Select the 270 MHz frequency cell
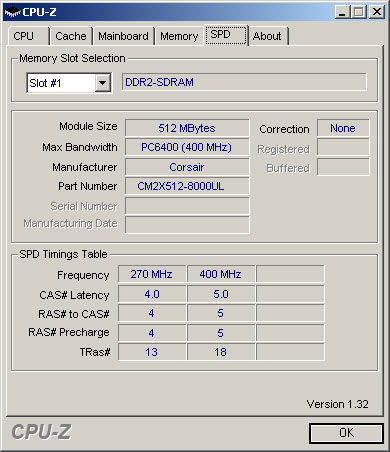 [x=152, y=274]
